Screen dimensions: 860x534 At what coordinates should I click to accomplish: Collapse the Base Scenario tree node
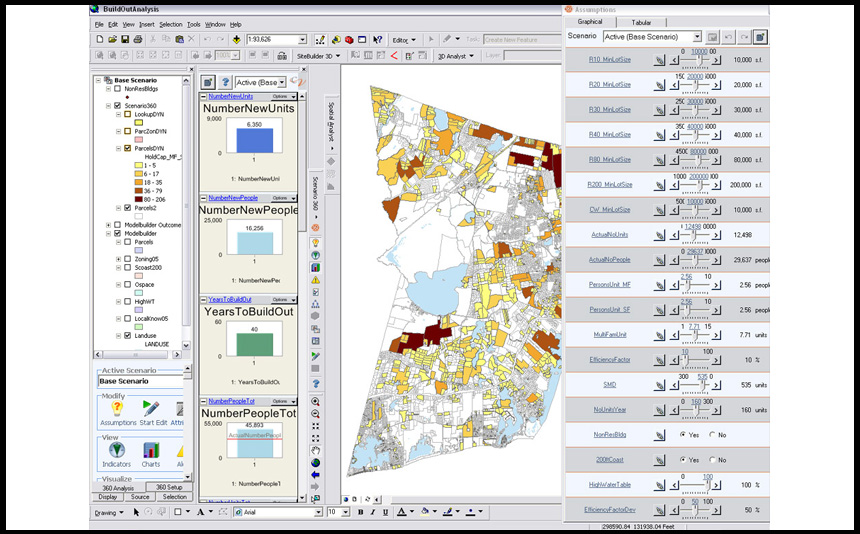click(98, 80)
